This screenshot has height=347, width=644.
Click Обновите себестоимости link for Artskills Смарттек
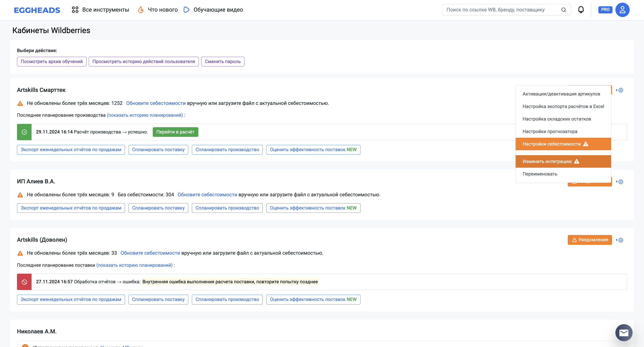click(156, 103)
